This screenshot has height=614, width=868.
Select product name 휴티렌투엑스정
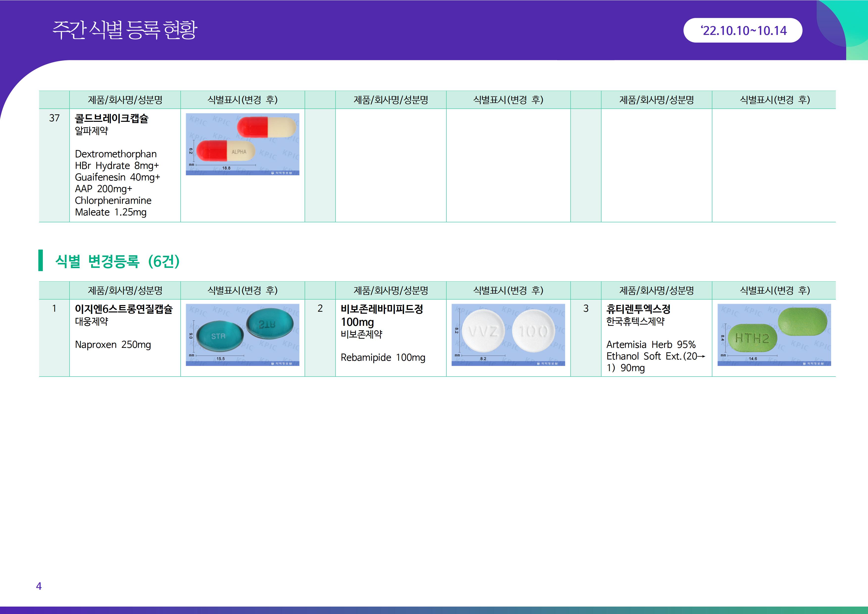click(638, 309)
